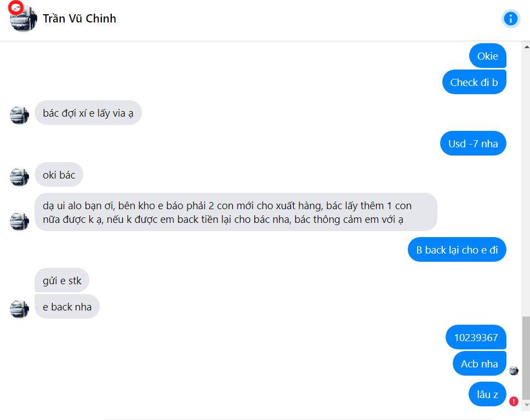Open the conversation info panel
This screenshot has height=420, width=530.
[x=510, y=18]
